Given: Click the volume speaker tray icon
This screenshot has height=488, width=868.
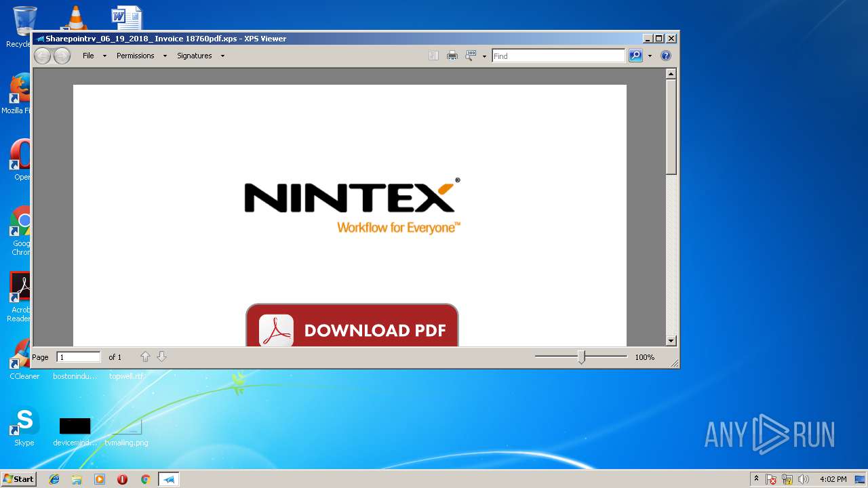Looking at the screenshot, I should click(804, 479).
